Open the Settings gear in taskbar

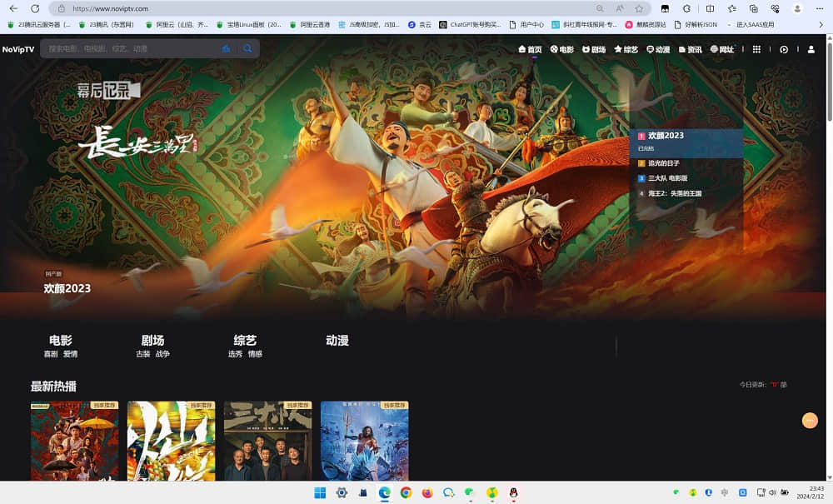click(x=342, y=493)
